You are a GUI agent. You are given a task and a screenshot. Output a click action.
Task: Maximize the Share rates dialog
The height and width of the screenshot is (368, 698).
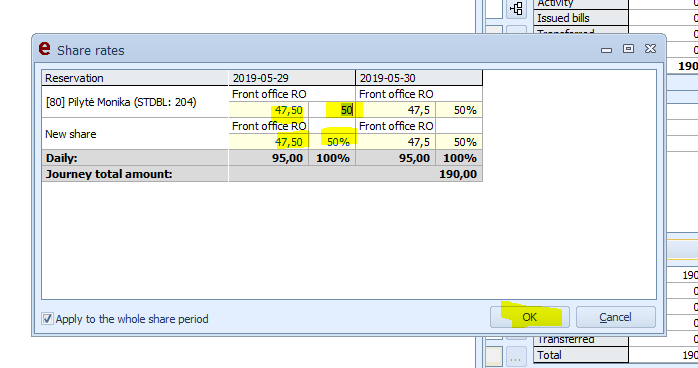pos(628,49)
